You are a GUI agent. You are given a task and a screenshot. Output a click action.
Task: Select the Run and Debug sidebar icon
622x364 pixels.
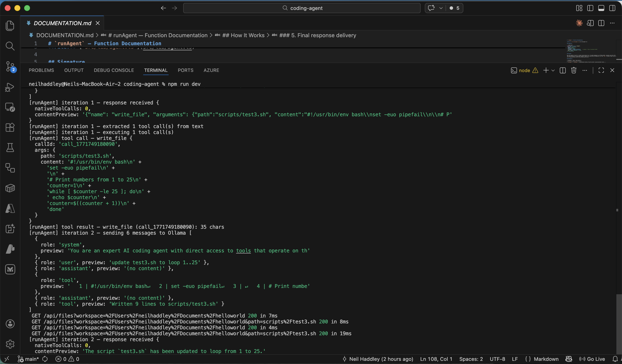point(10,87)
